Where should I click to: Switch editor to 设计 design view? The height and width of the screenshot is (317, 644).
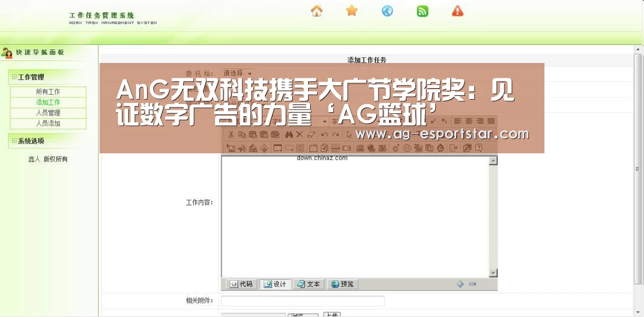[x=275, y=284]
